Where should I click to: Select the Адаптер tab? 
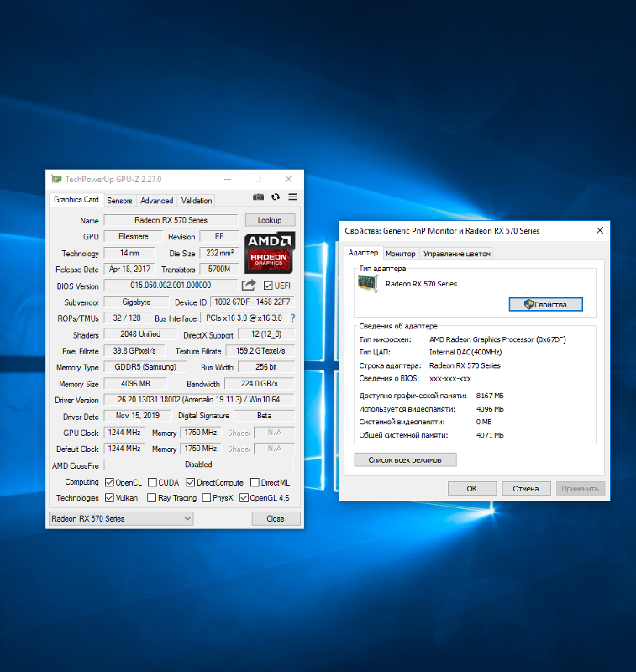364,253
